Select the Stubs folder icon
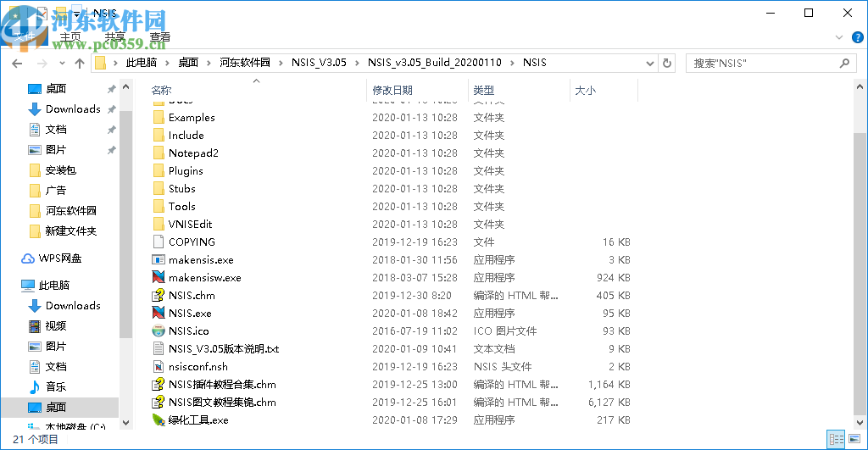The width and height of the screenshot is (868, 450). [x=159, y=188]
